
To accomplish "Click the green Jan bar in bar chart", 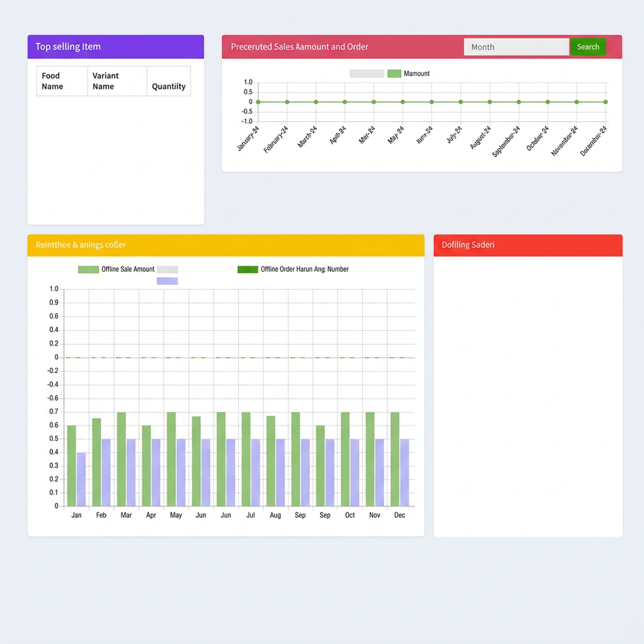I will tap(72, 466).
